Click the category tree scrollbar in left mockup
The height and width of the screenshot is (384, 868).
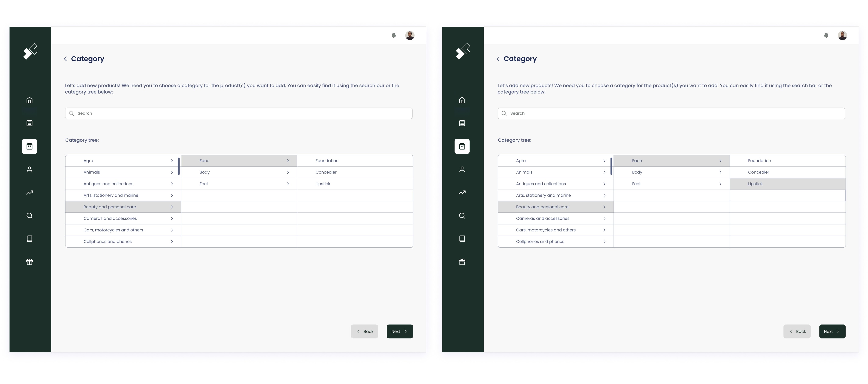(x=179, y=166)
